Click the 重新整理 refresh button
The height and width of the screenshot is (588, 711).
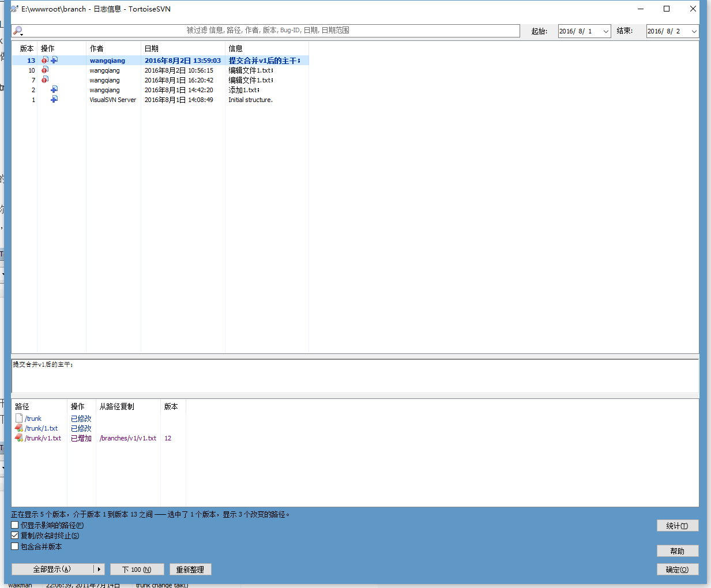tap(190, 570)
